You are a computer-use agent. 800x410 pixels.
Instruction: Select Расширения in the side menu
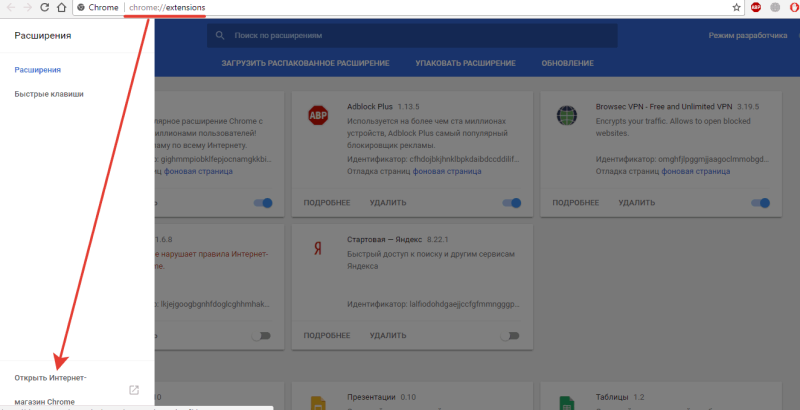click(38, 70)
